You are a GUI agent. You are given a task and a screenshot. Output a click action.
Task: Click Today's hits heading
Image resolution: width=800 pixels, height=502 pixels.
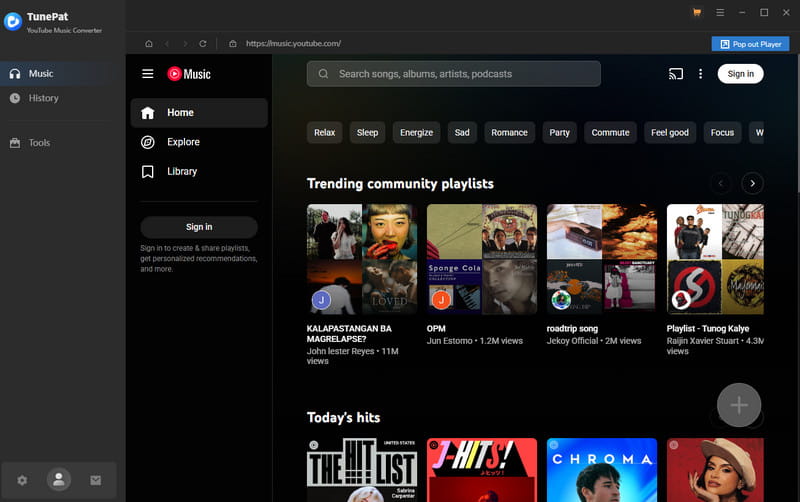click(343, 418)
